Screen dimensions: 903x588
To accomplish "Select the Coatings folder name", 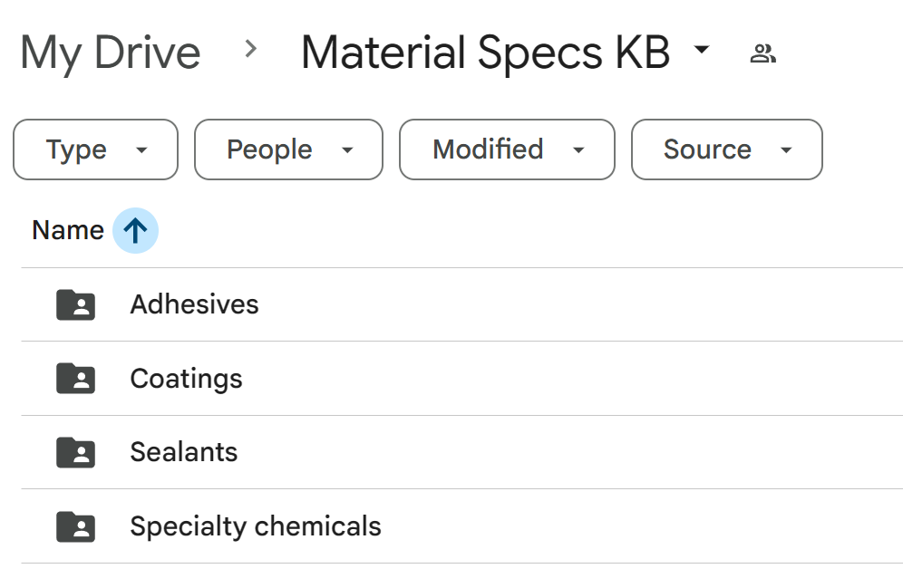I will [186, 379].
